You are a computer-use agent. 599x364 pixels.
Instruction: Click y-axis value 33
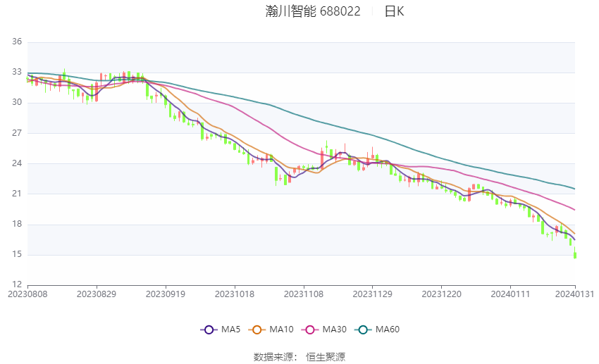pyautogui.click(x=17, y=72)
